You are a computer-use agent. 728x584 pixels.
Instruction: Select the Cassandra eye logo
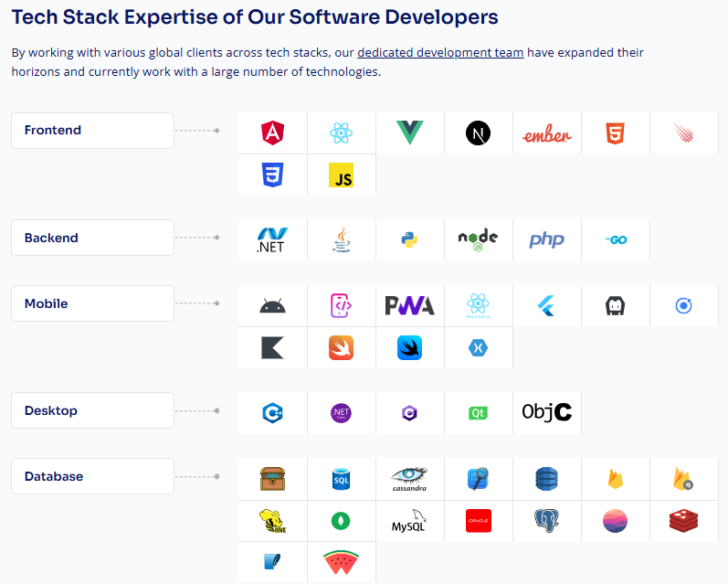(409, 477)
